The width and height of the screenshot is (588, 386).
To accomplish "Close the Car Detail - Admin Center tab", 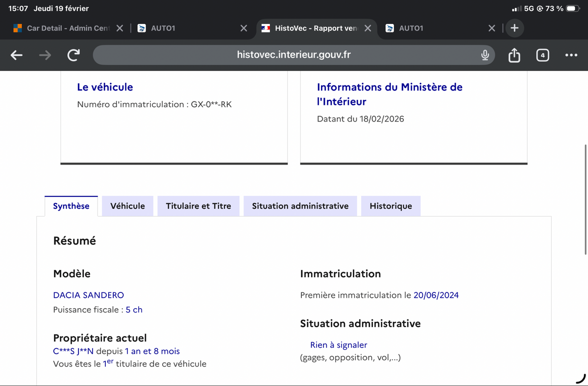I will click(120, 28).
